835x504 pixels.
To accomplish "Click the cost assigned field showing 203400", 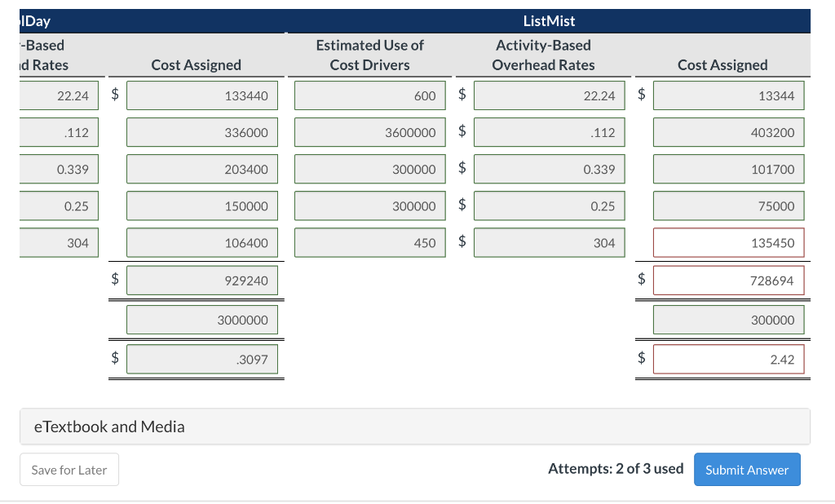I will coord(202,170).
